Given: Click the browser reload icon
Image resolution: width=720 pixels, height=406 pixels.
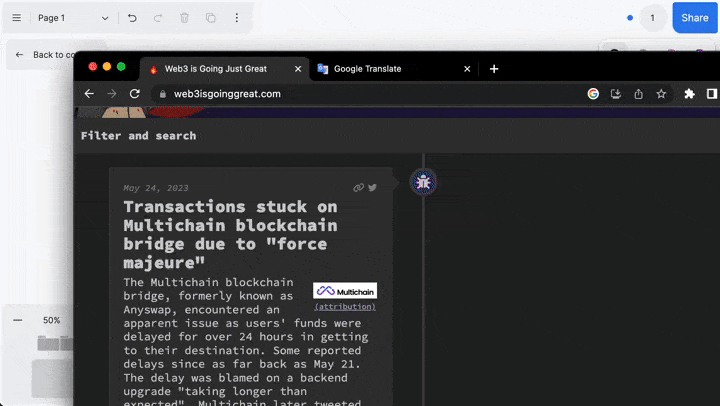Looking at the screenshot, I should 135,94.
